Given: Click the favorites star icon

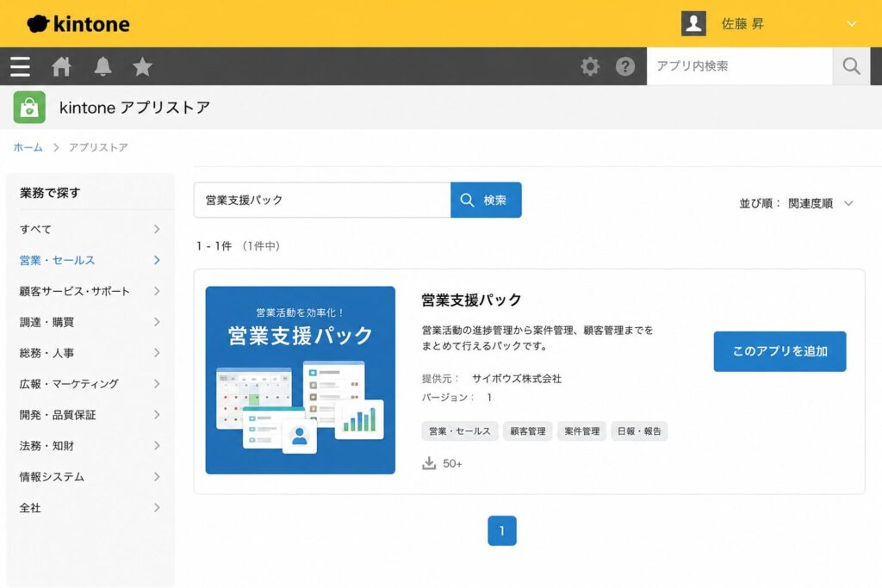Looking at the screenshot, I should (x=142, y=66).
